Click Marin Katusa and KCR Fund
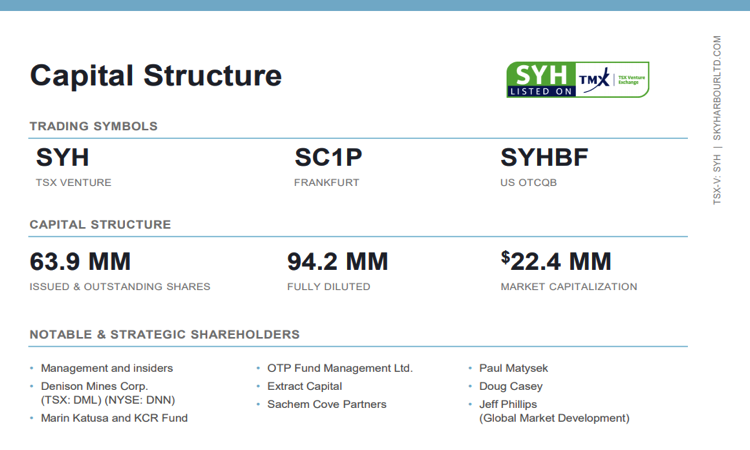The width and height of the screenshot is (750, 450). tap(114, 418)
